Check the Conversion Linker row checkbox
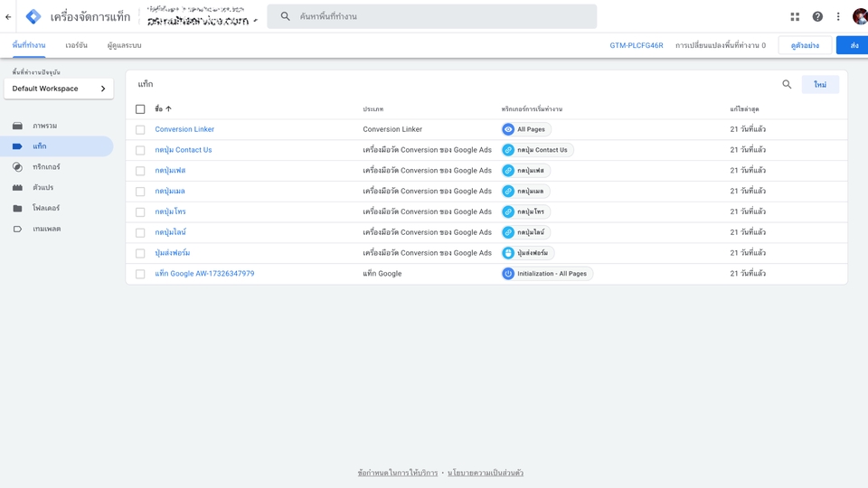This screenshot has width=868, height=488. coord(140,129)
